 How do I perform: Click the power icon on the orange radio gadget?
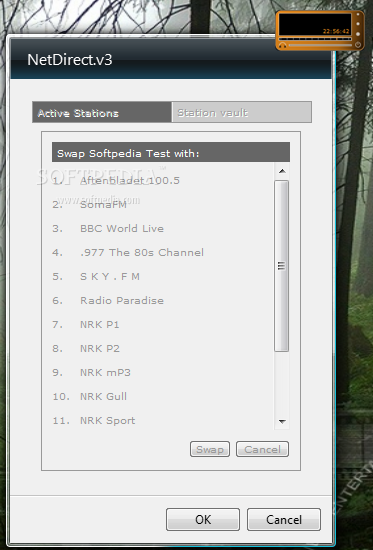coord(358,45)
